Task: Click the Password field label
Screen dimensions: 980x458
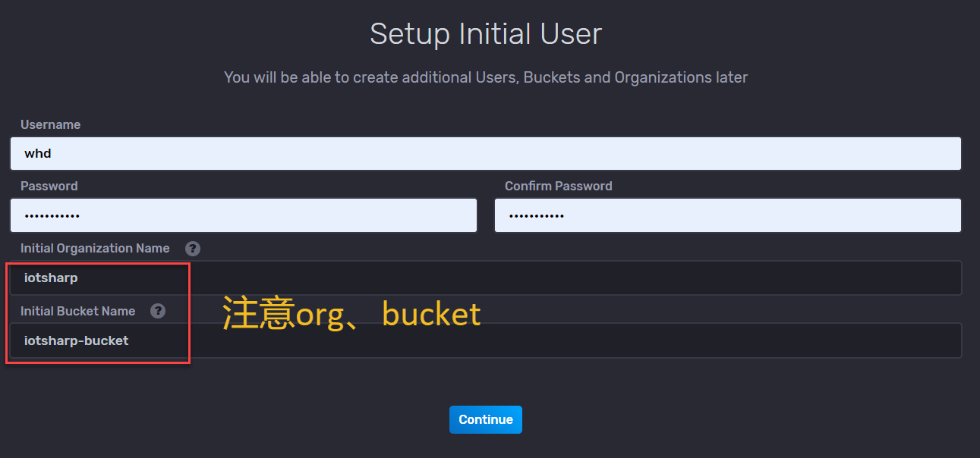Action: click(x=49, y=186)
